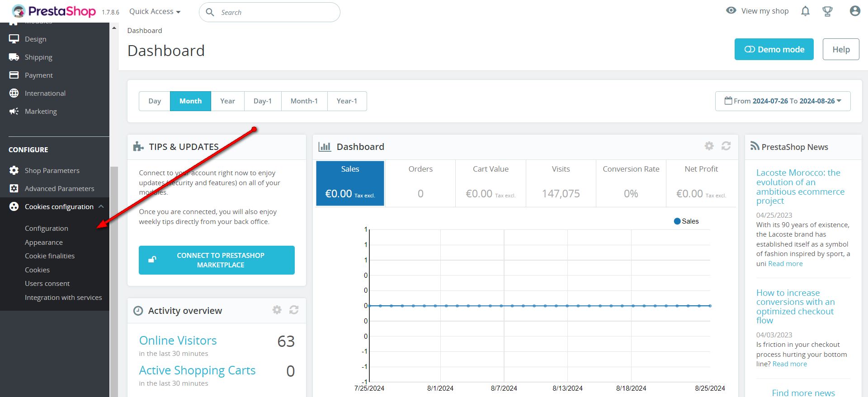Click the Dashboard bar chart icon
Viewport: 868px width, 397px height.
point(325,147)
